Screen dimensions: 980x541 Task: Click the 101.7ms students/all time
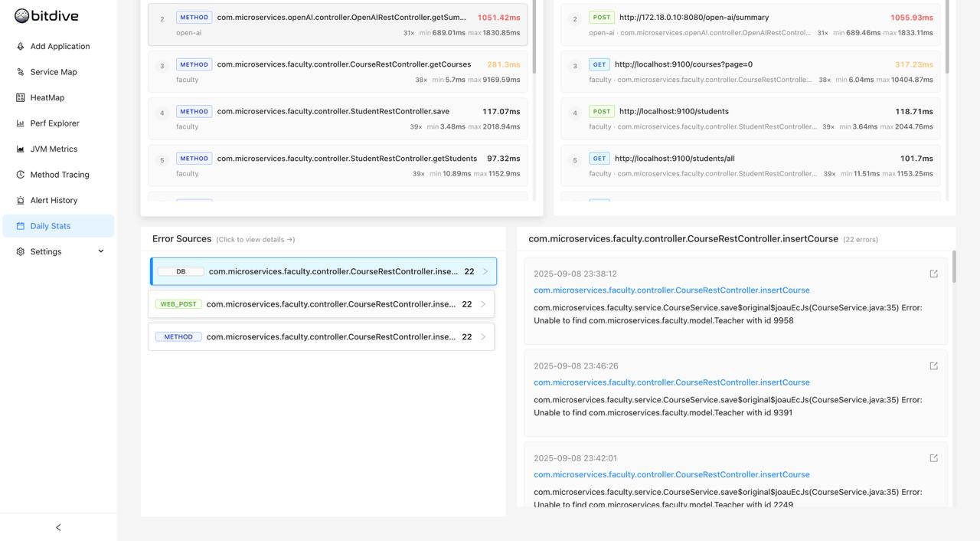[916, 159]
